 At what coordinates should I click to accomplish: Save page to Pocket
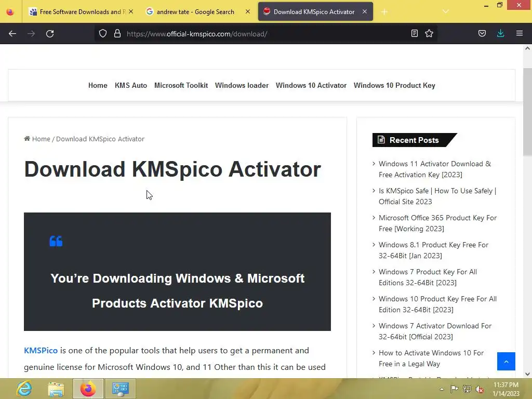[x=482, y=33]
